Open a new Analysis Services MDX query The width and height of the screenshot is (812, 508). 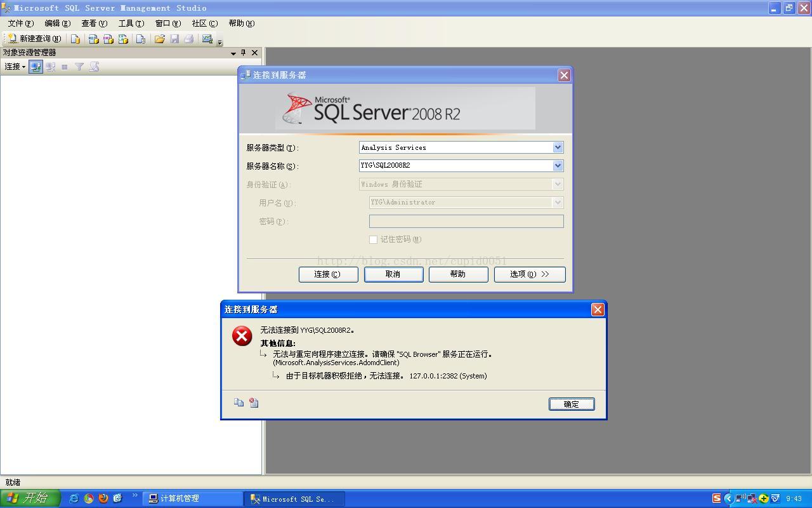(93, 39)
